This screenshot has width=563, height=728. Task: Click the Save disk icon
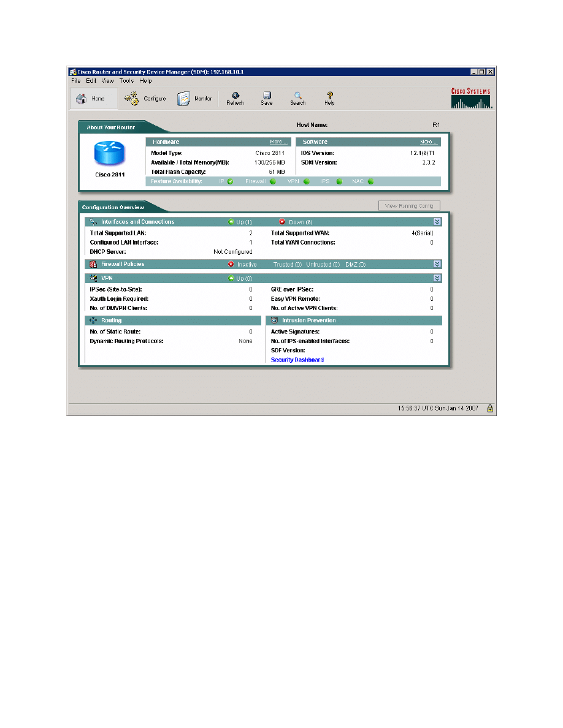point(267,96)
